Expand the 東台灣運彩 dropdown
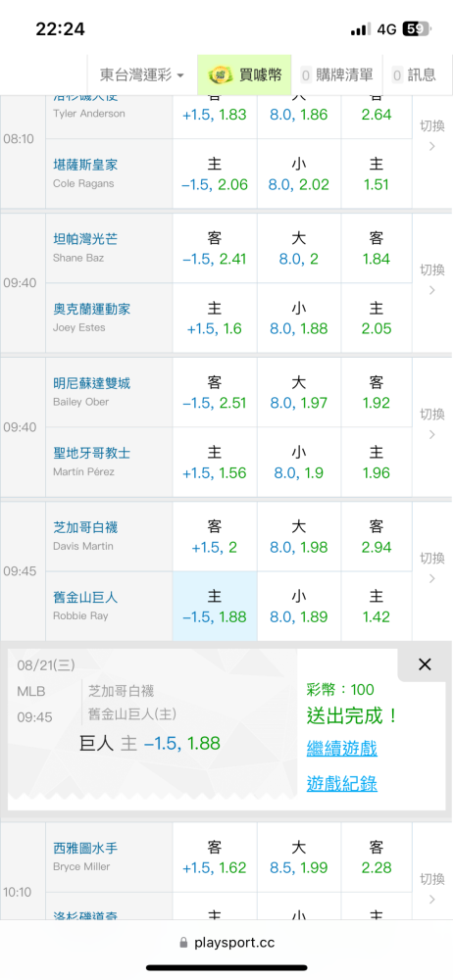This screenshot has width=453, height=980. pos(142,75)
